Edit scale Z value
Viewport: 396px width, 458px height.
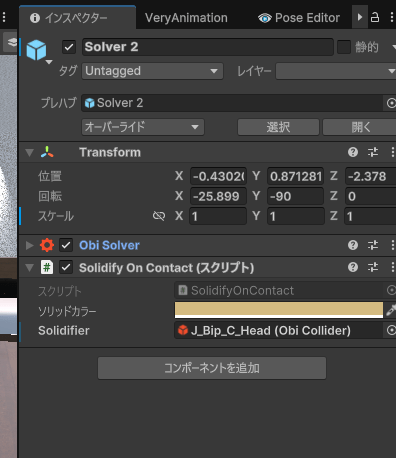tap(370, 216)
